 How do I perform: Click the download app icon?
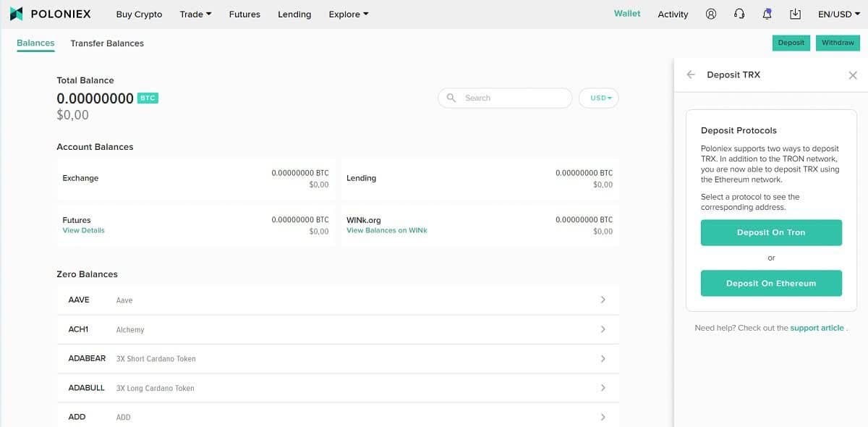click(796, 14)
